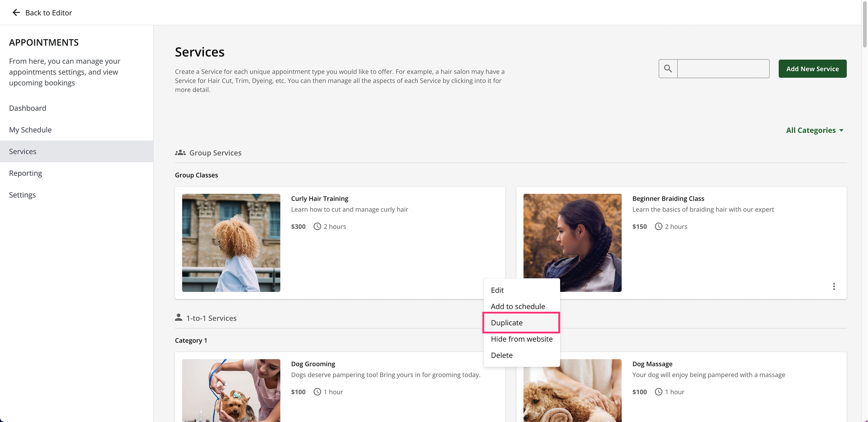Click the clock icon on Dog Massage
Viewport: 868px width, 422px height.
pyautogui.click(x=659, y=392)
